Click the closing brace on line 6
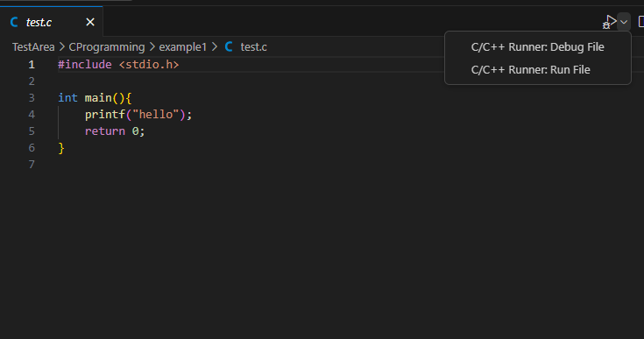644x339 pixels. coord(61,148)
